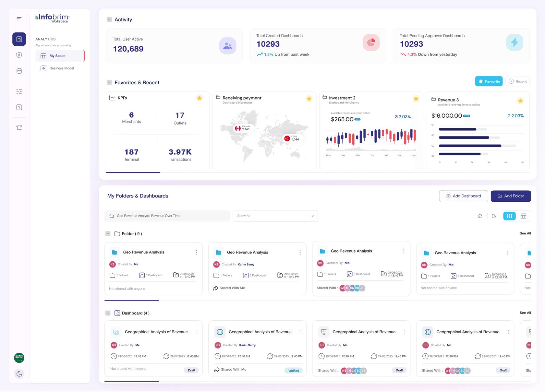The height and width of the screenshot is (392, 545).
Task: Click the folder icon on Karim Samy's folder card
Action: 219,252
